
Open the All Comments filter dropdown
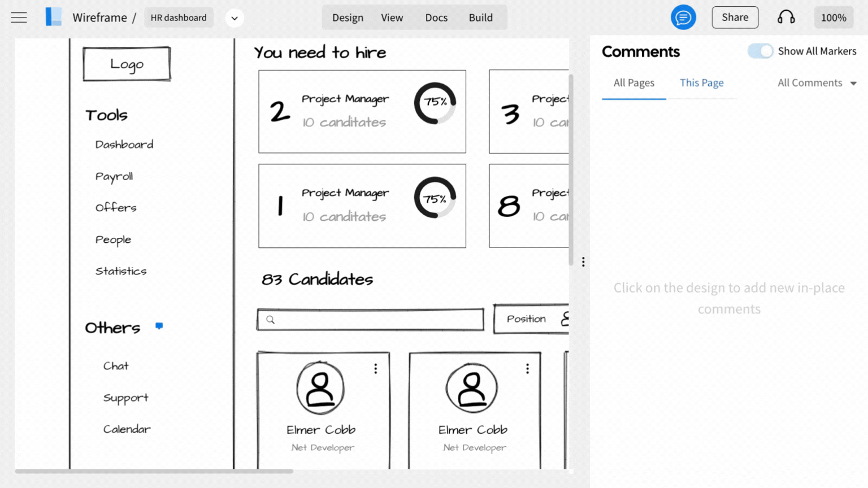click(817, 83)
